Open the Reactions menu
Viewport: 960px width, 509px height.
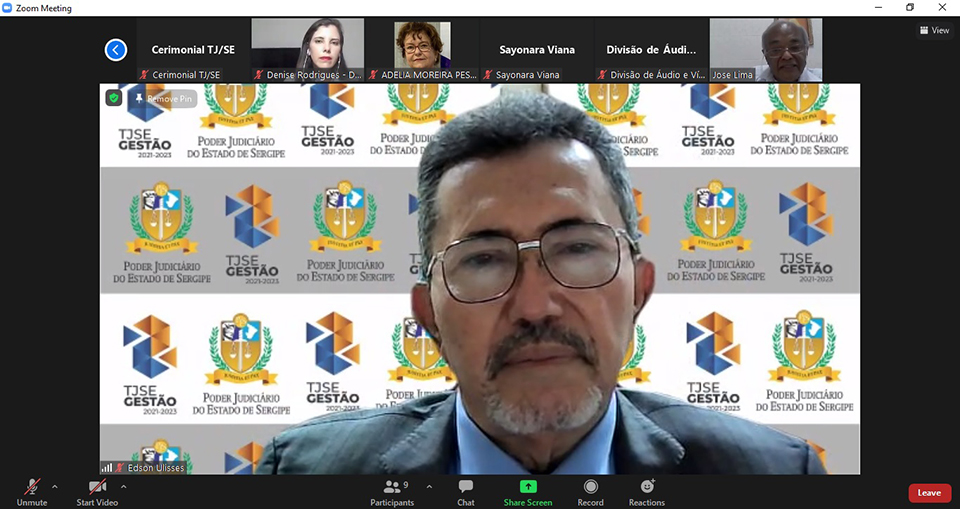point(646,488)
